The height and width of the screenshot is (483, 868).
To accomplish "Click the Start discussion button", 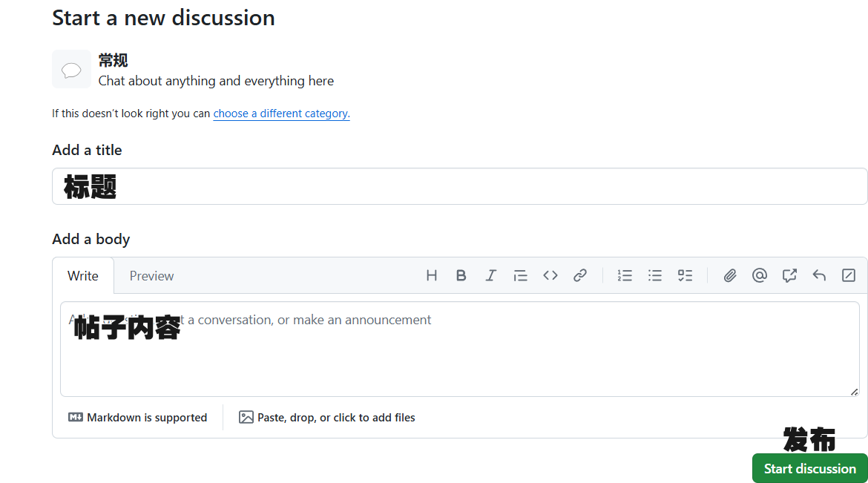I will click(810, 469).
